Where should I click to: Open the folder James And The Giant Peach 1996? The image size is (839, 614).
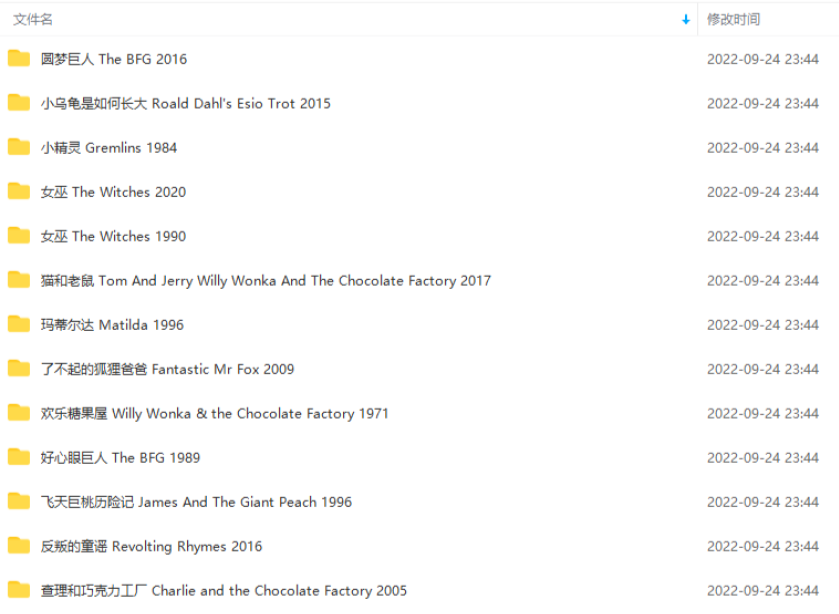tap(196, 502)
